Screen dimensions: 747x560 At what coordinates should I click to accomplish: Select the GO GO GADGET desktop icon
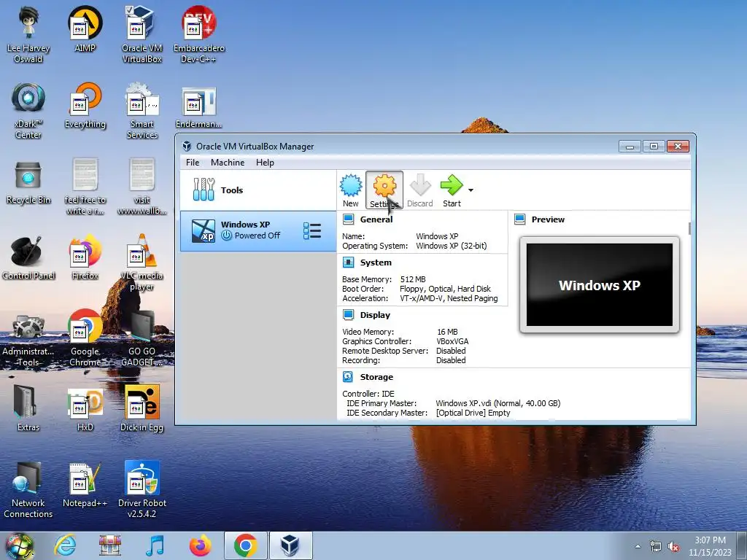142,338
